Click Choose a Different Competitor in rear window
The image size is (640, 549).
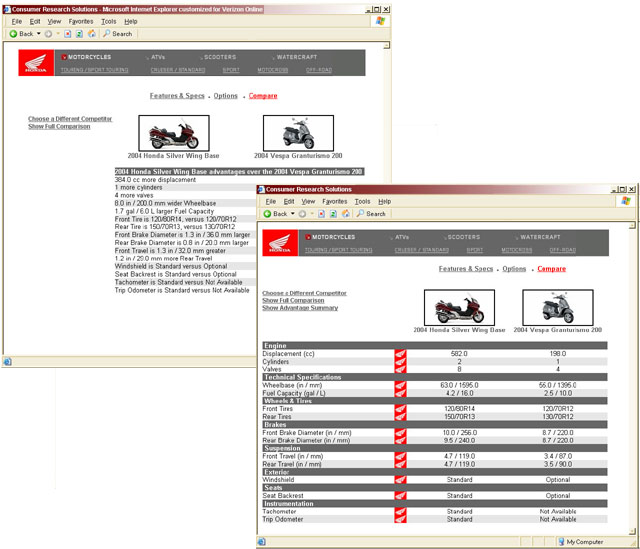[70, 119]
